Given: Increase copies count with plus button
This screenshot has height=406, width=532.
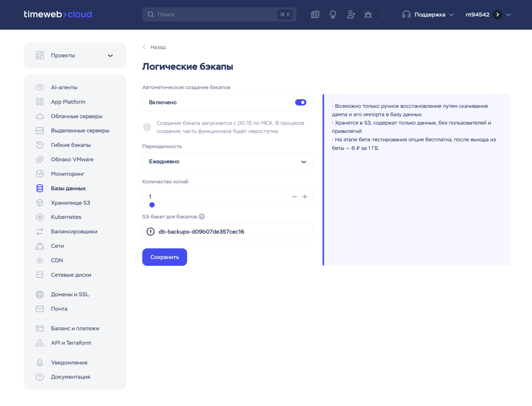Looking at the screenshot, I should (305, 196).
